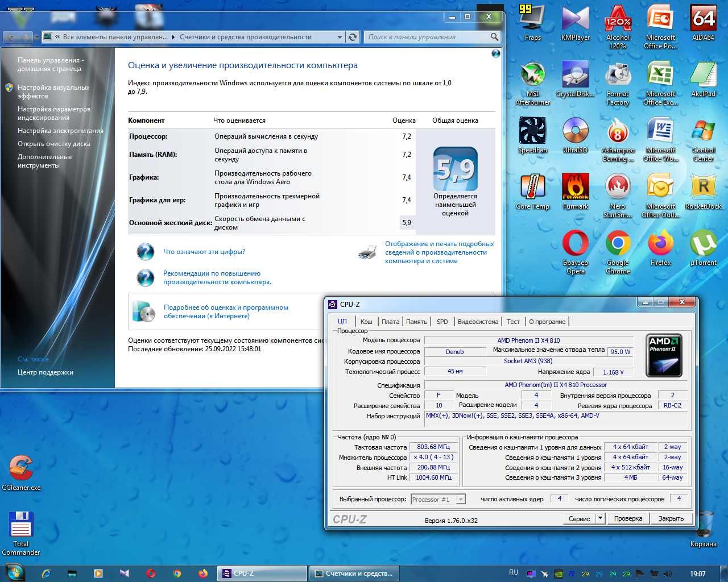This screenshot has width=728, height=582.
Task: Open 'Настройка электропитания' sidebar link
Action: coord(60,131)
